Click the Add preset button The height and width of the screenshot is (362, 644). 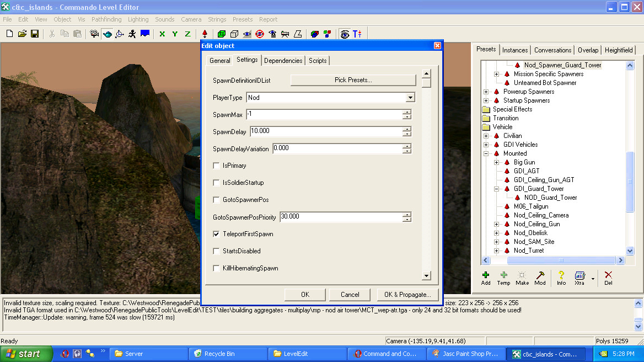[486, 278]
